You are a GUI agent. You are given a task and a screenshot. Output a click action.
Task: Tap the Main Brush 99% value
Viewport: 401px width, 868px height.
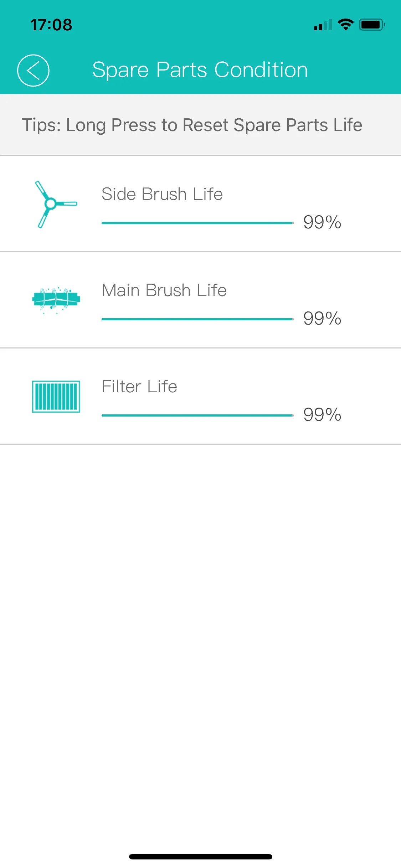[322, 318]
